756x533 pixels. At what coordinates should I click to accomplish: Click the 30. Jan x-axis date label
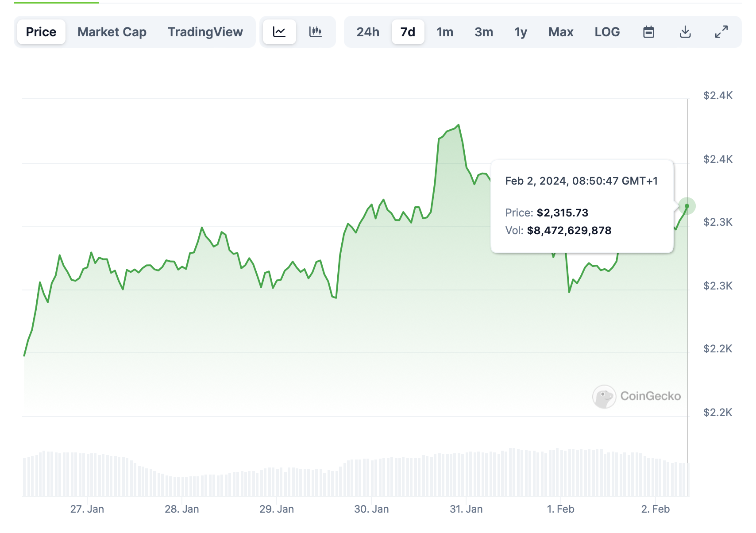click(371, 509)
